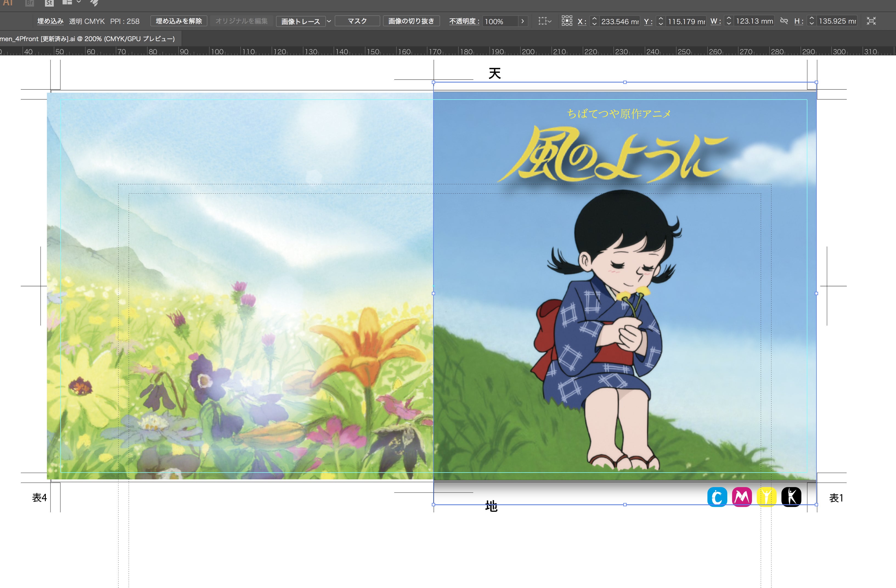The image size is (896, 588).
Task: Click the 画像の切り抜き button
Action: tap(411, 21)
